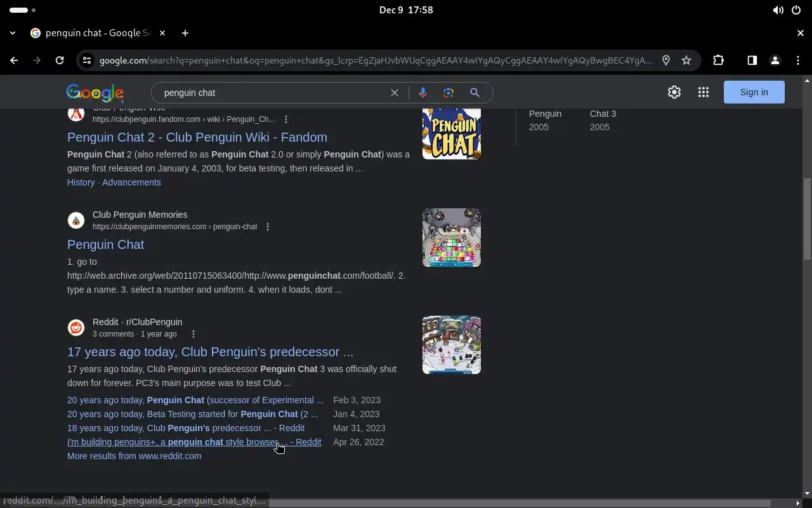Screen dimensions: 812x508
Task: Open the system power menu
Action: click(x=796, y=10)
